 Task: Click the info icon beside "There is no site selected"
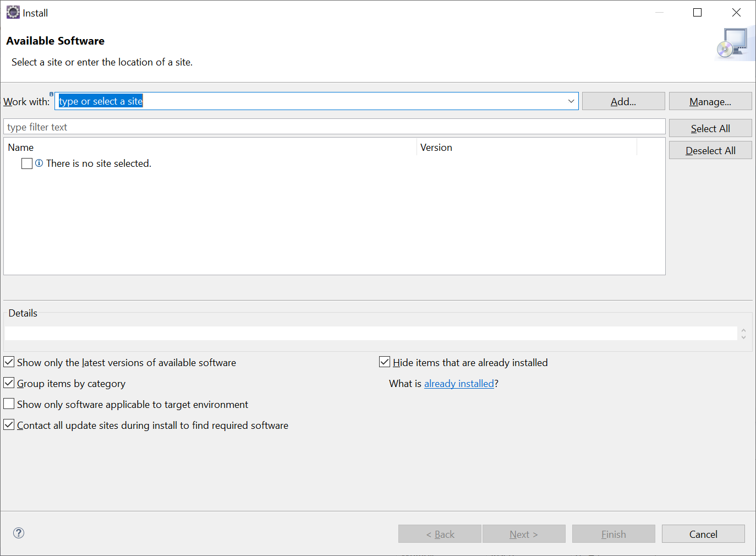click(39, 163)
